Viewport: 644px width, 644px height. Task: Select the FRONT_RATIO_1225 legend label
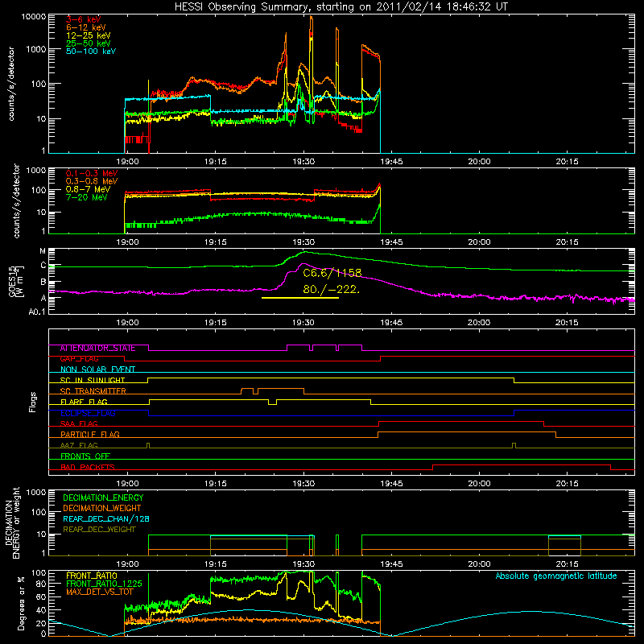click(x=104, y=584)
